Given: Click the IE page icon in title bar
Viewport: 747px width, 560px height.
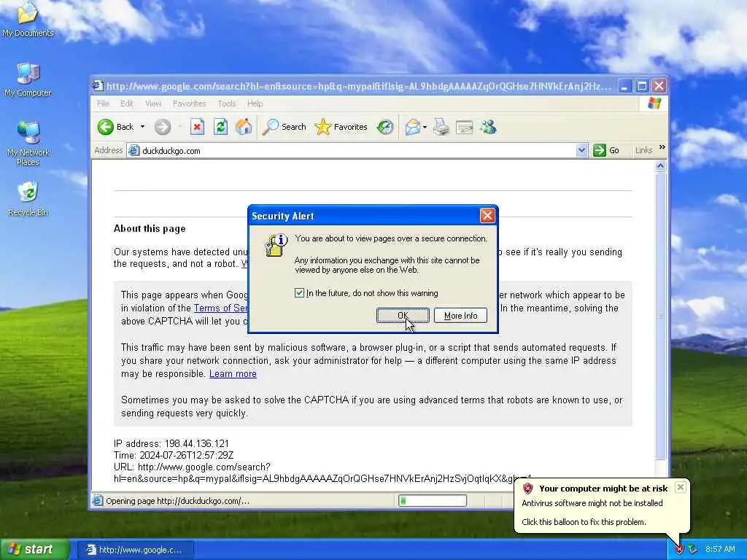Looking at the screenshot, I should [x=98, y=86].
